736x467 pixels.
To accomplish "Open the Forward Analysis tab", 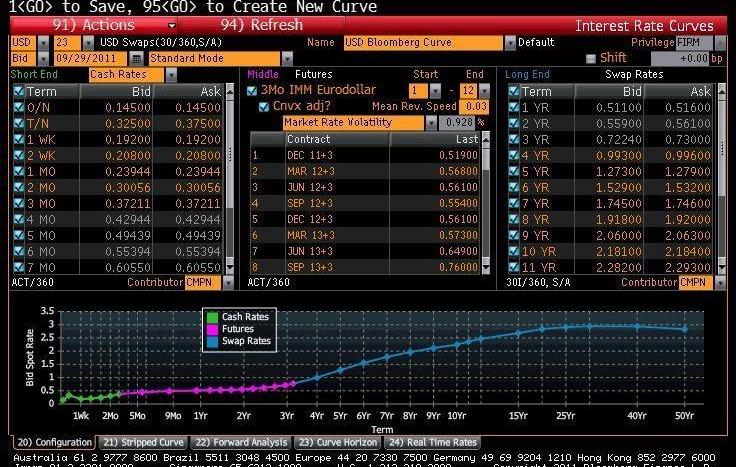I will click(x=238, y=442).
